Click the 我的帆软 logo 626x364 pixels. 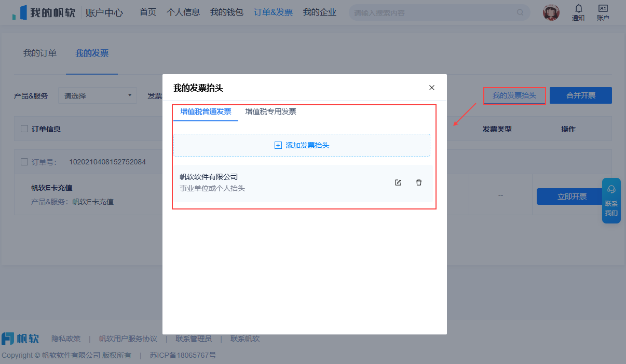point(44,12)
